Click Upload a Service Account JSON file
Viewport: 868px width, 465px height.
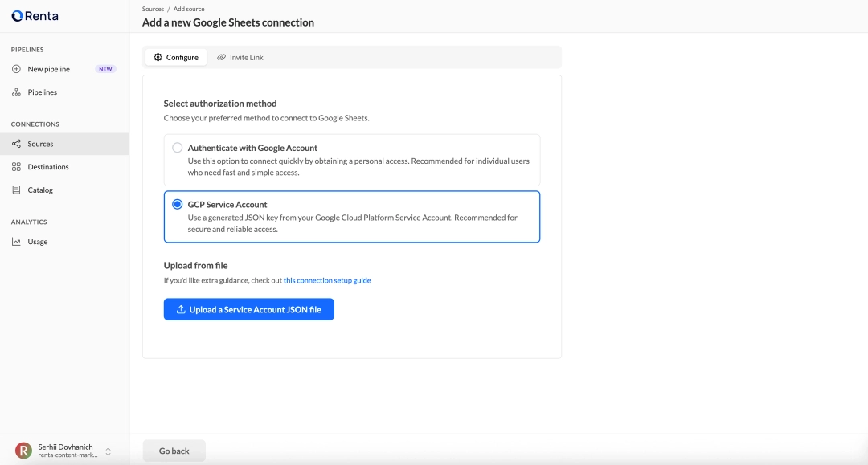pyautogui.click(x=249, y=309)
